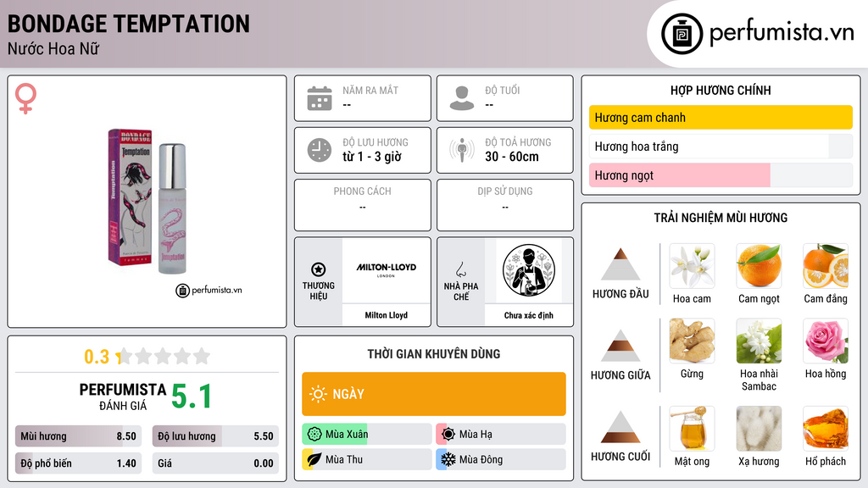Click the orange Ngày recommended time bar
The height and width of the screenshot is (488, 868).
point(434,394)
